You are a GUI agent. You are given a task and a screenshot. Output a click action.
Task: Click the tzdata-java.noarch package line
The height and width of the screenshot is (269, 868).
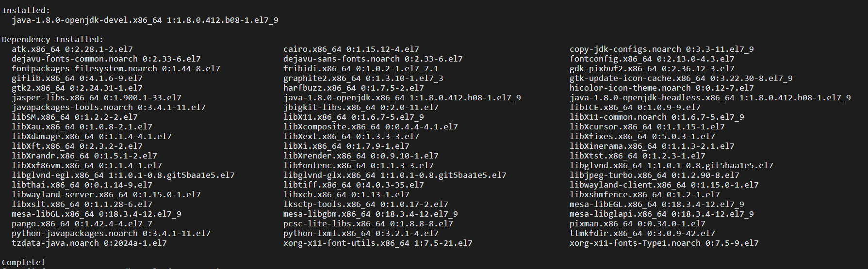[x=89, y=243]
